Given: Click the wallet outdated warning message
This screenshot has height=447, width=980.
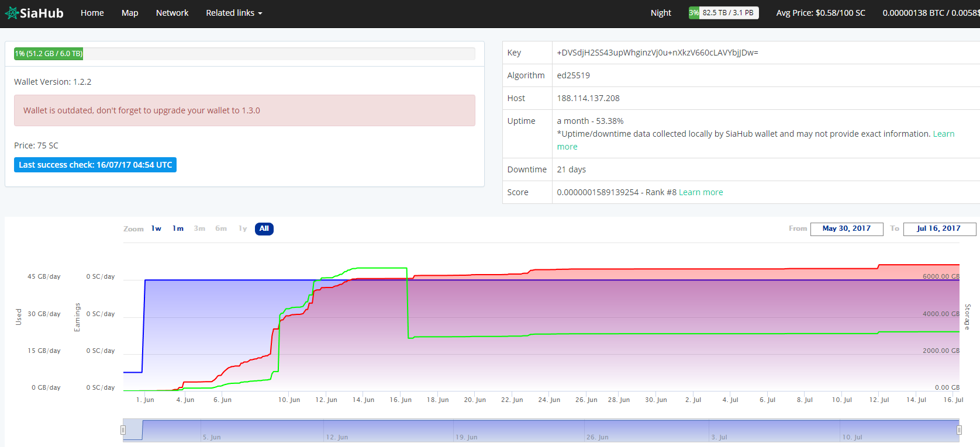Looking at the screenshot, I should pyautogui.click(x=244, y=110).
